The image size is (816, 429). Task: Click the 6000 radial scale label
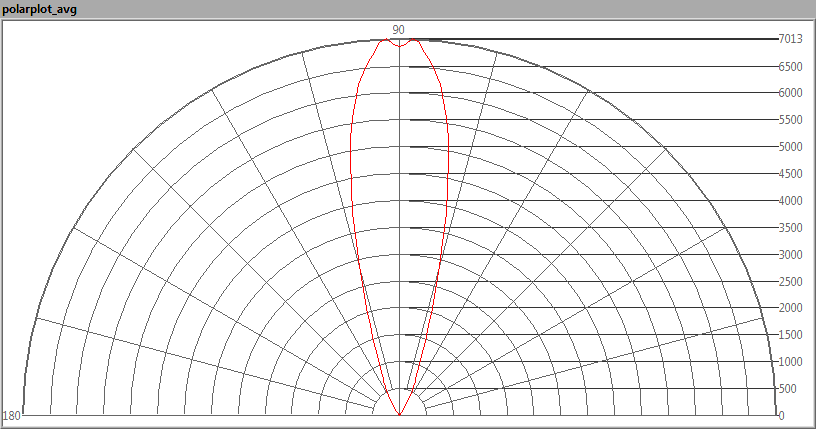pos(790,93)
